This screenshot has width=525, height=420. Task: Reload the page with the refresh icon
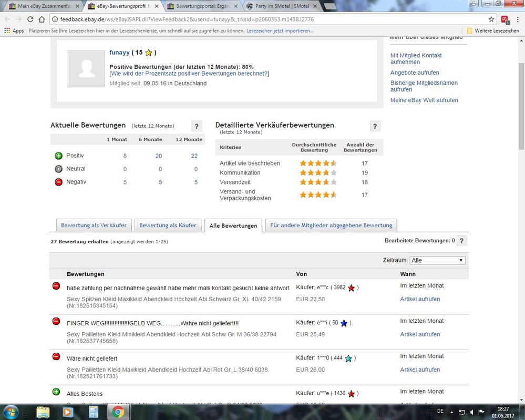(x=30, y=19)
